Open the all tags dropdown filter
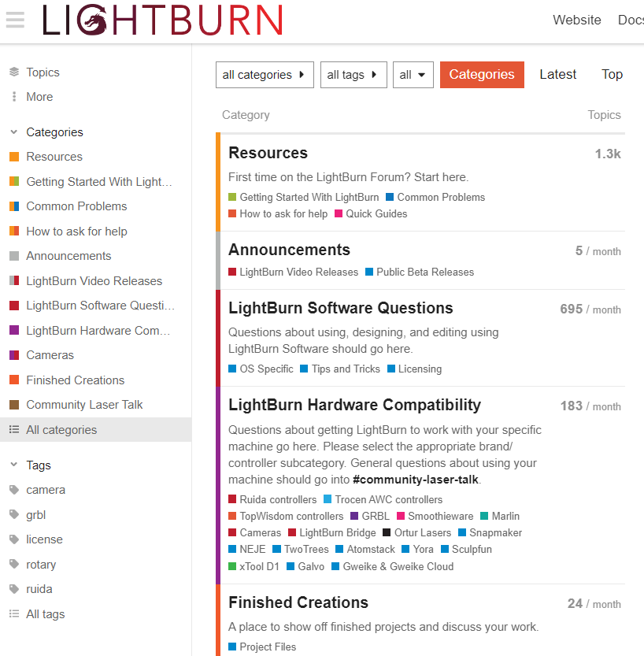 click(353, 75)
